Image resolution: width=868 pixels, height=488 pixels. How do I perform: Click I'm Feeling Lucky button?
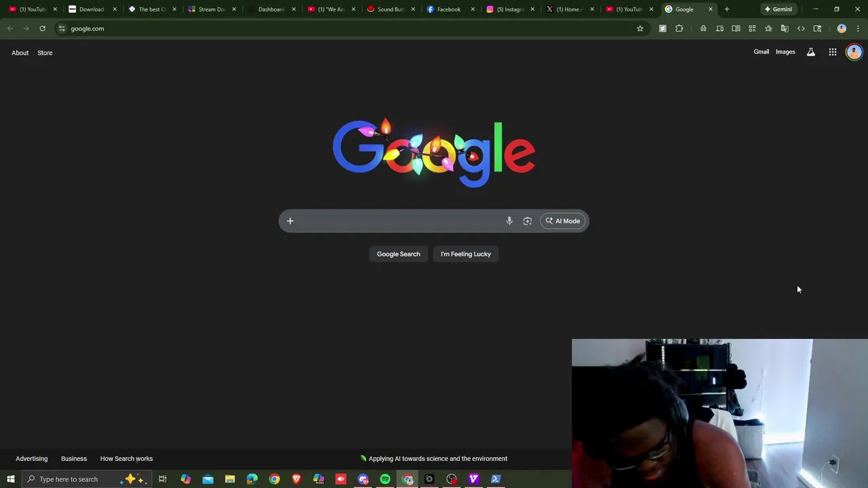tap(466, 254)
